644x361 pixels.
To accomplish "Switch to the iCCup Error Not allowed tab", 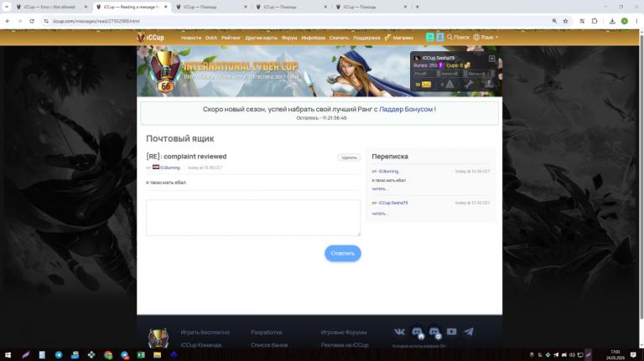I will point(51,7).
